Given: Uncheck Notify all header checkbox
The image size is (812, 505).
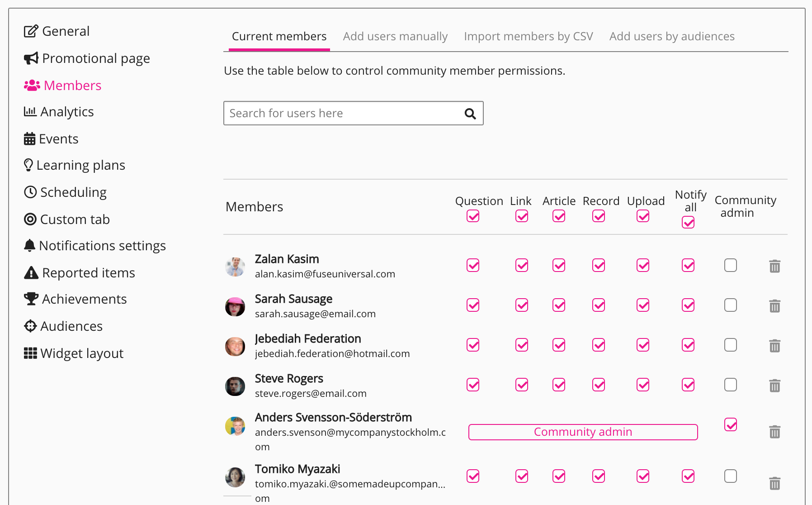Looking at the screenshot, I should pyautogui.click(x=688, y=222).
